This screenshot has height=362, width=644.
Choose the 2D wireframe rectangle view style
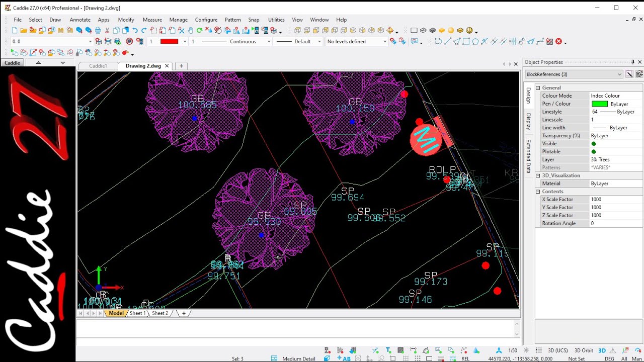(414, 31)
